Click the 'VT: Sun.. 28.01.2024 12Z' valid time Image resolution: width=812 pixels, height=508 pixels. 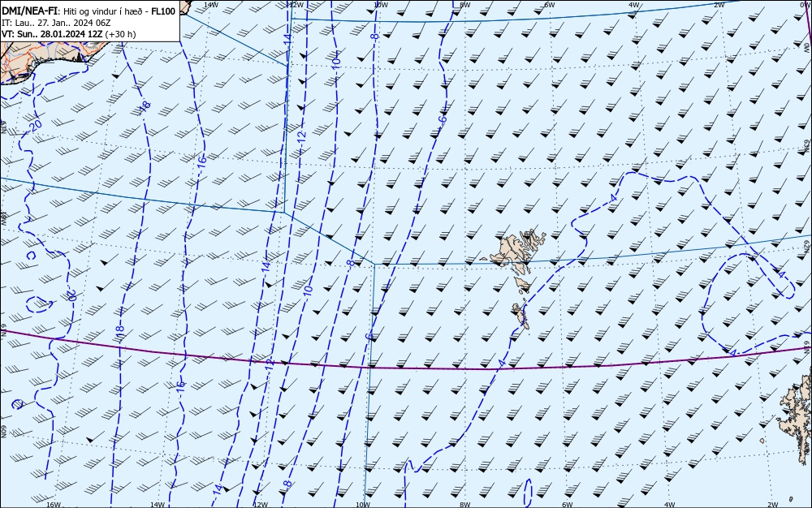(x=52, y=34)
